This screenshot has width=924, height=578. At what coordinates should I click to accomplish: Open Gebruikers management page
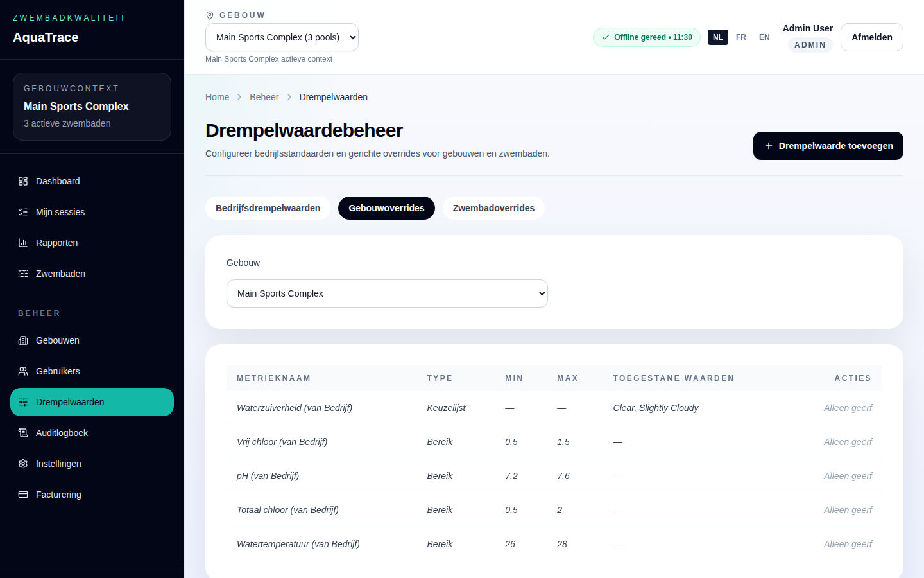coord(92,371)
